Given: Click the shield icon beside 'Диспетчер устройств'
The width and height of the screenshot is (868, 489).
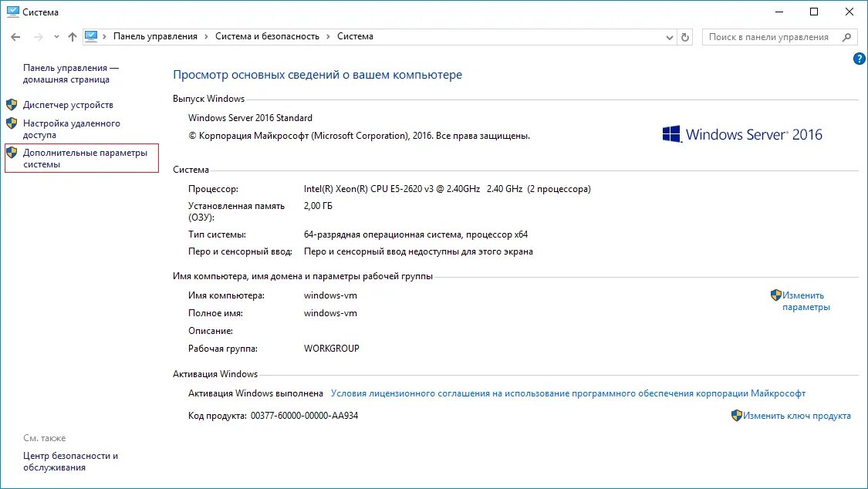Looking at the screenshot, I should (12, 105).
